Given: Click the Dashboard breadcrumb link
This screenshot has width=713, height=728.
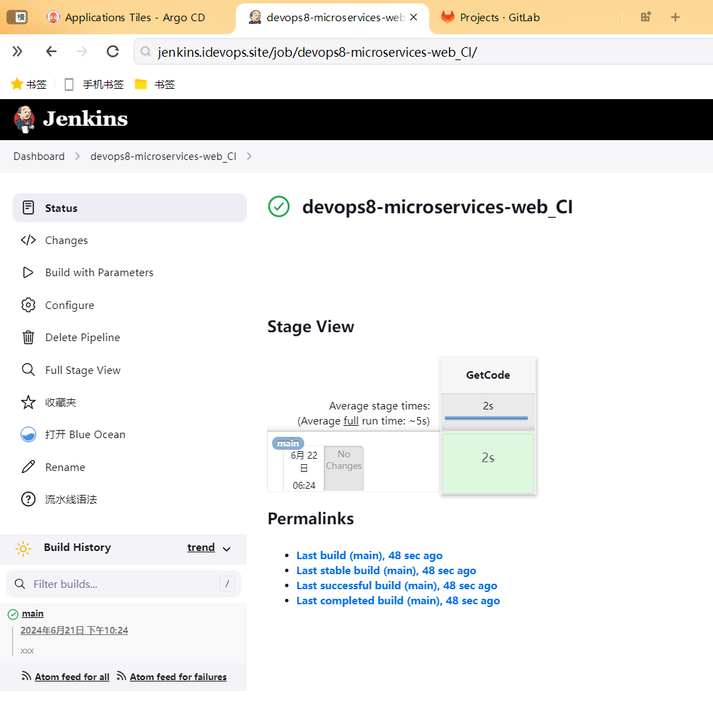Looking at the screenshot, I should (x=39, y=157).
